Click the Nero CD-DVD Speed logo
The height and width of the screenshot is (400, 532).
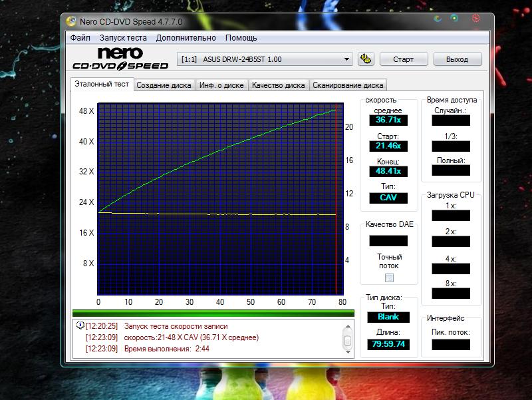pos(120,59)
